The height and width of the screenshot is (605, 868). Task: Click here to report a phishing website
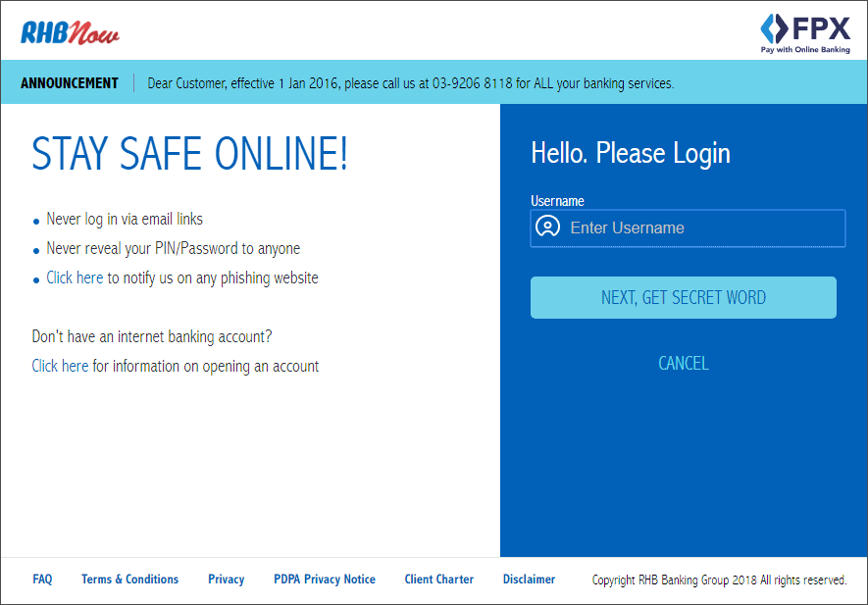pos(74,277)
